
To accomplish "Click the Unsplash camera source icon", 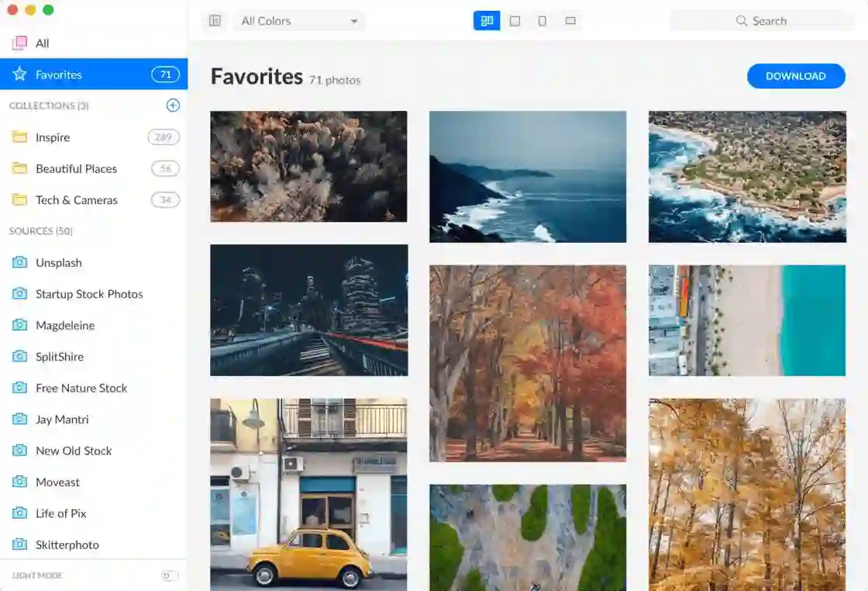I will 19,262.
